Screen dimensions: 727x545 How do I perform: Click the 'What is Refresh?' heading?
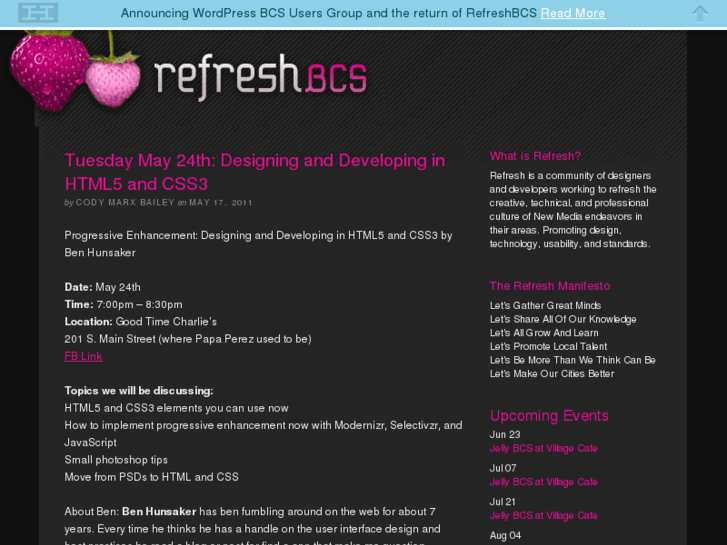pyautogui.click(x=535, y=156)
